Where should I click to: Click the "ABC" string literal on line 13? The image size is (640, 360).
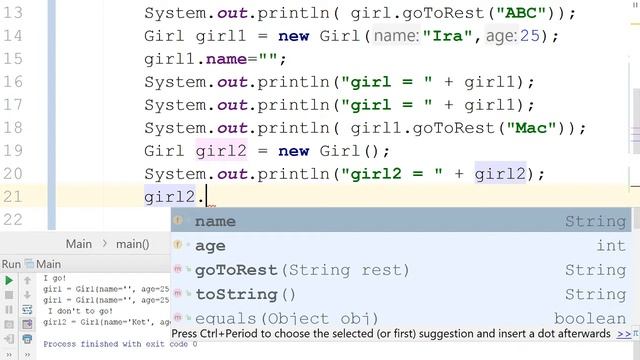(521, 13)
